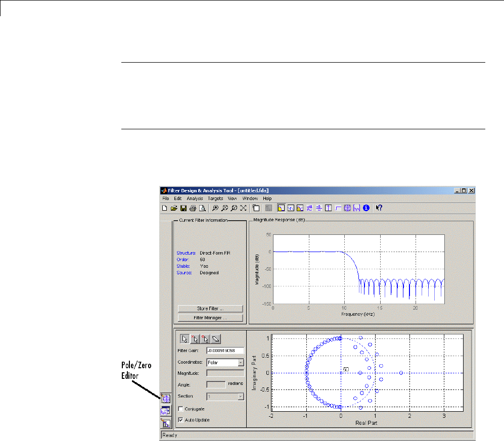Viewport: 504px width, 441px height.
Task: Click the Save Session disk icon
Action: pos(183,208)
